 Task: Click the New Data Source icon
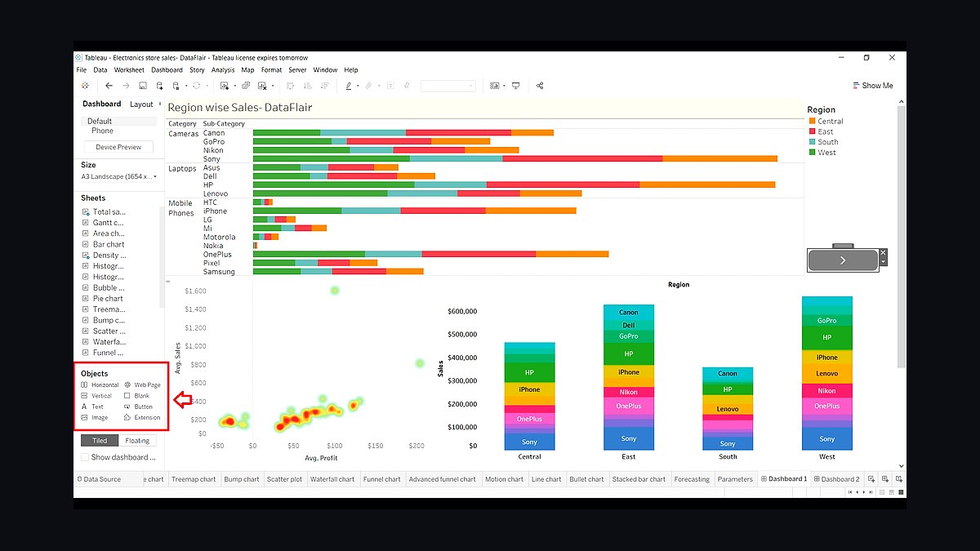(160, 86)
